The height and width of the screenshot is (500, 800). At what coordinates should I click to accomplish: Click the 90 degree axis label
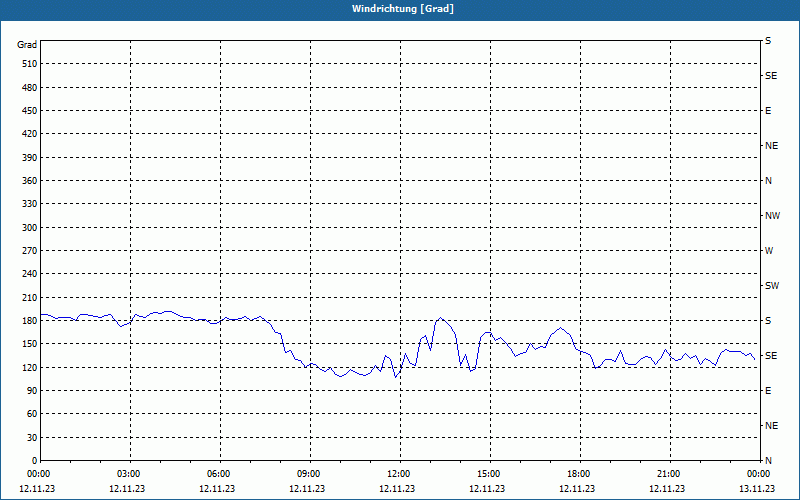(32, 390)
